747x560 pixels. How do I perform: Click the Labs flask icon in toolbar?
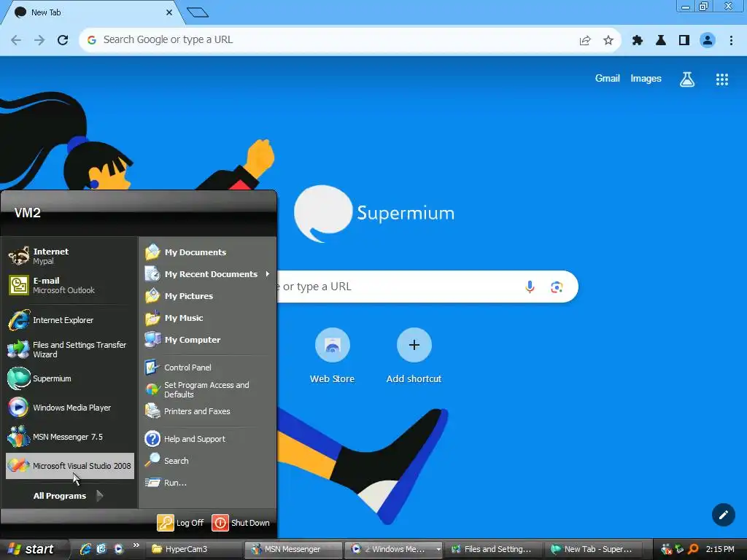coord(661,40)
